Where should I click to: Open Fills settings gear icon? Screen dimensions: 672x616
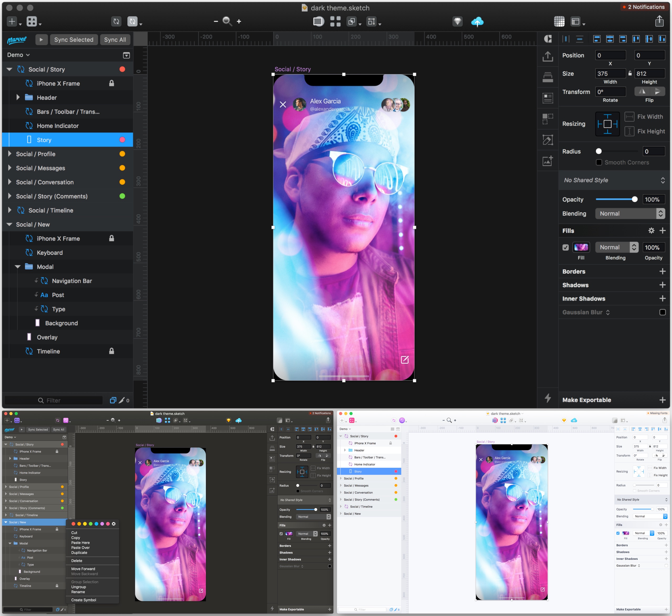[651, 231]
